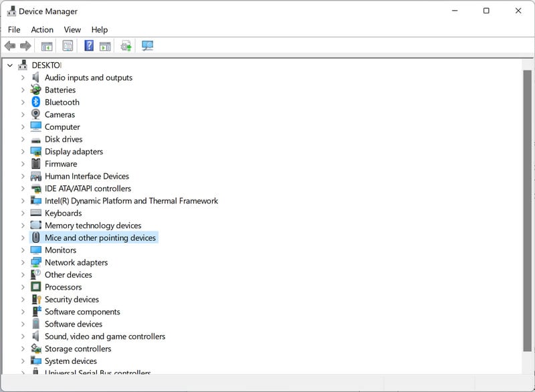
Task: Open the Help menu
Action: 99,29
